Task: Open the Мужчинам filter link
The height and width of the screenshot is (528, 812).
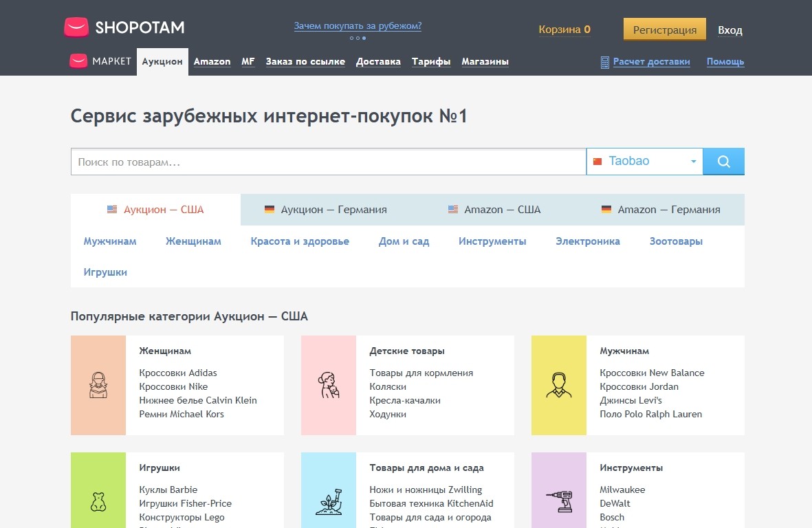Action: pyautogui.click(x=110, y=241)
